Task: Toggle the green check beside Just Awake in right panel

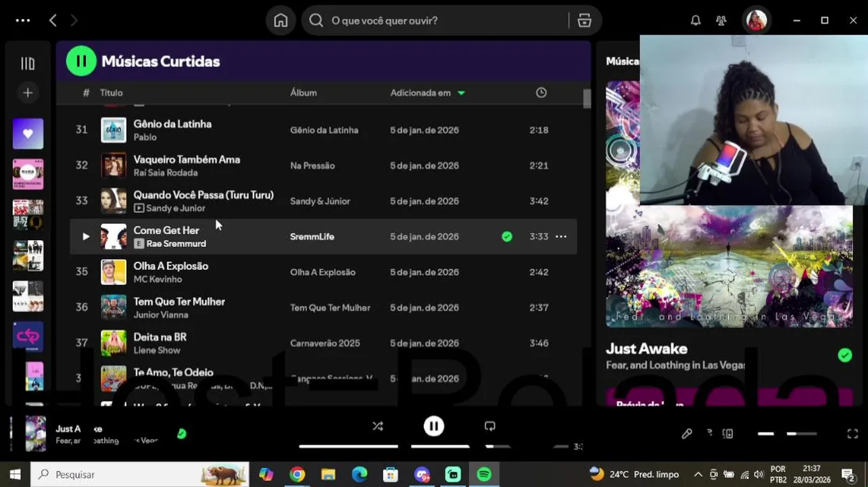Action: pyautogui.click(x=845, y=355)
